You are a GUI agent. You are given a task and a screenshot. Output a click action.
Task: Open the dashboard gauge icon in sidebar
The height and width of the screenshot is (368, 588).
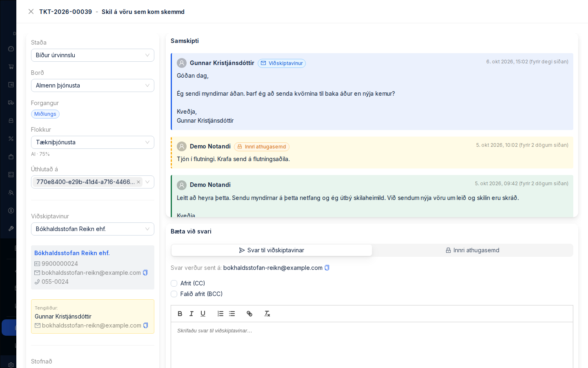(11, 49)
